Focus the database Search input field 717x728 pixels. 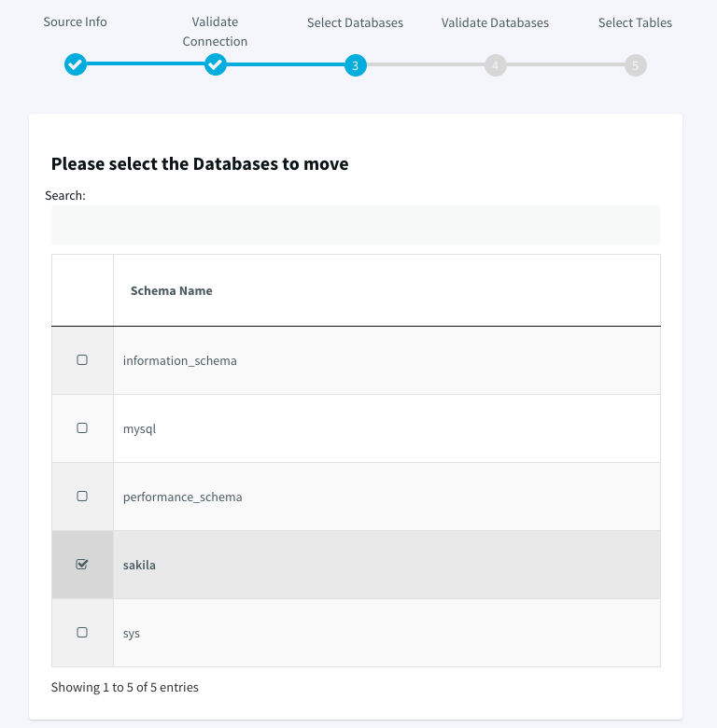coord(356,225)
